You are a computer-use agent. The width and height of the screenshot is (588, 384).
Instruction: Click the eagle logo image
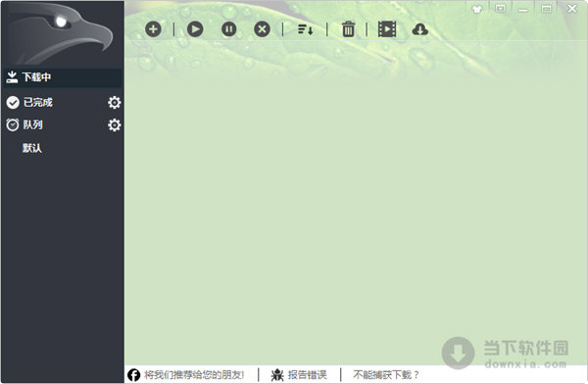pyautogui.click(x=61, y=33)
